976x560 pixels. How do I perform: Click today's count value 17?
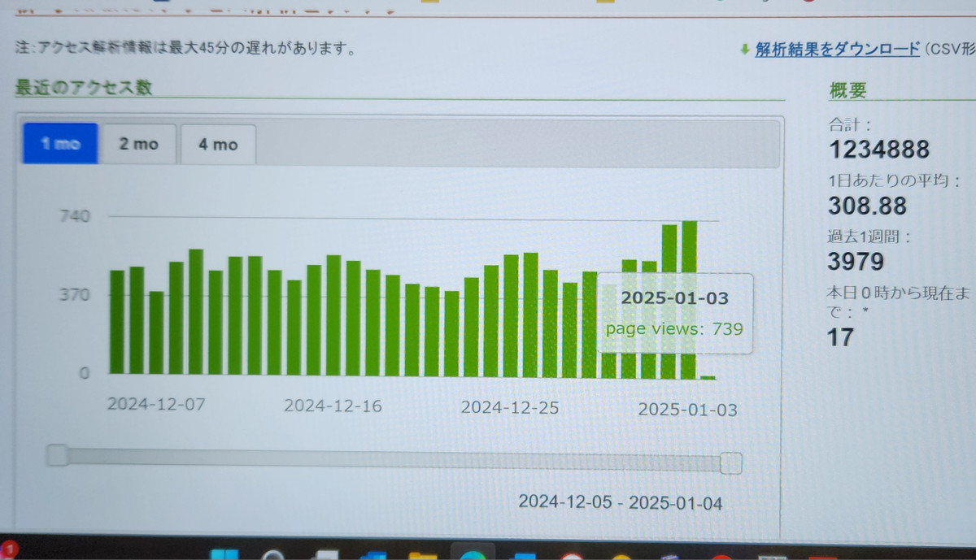coord(840,336)
